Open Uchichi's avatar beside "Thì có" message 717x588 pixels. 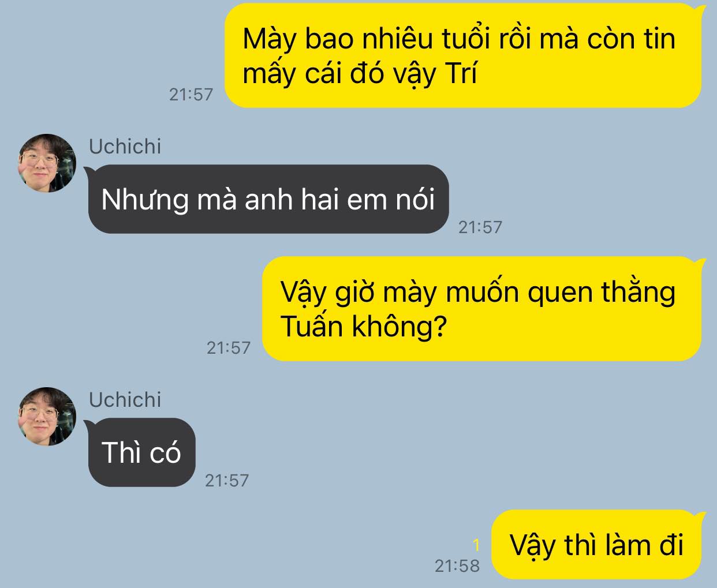click(x=47, y=417)
